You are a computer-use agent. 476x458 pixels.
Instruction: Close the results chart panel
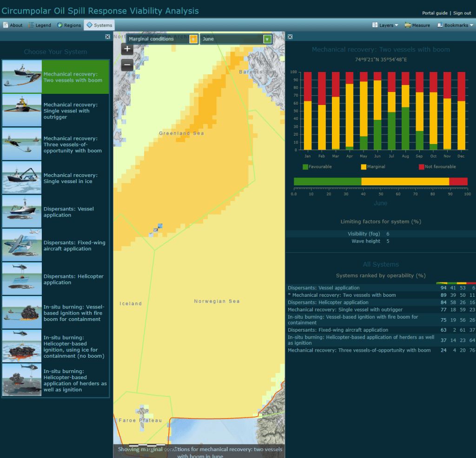pos(290,37)
